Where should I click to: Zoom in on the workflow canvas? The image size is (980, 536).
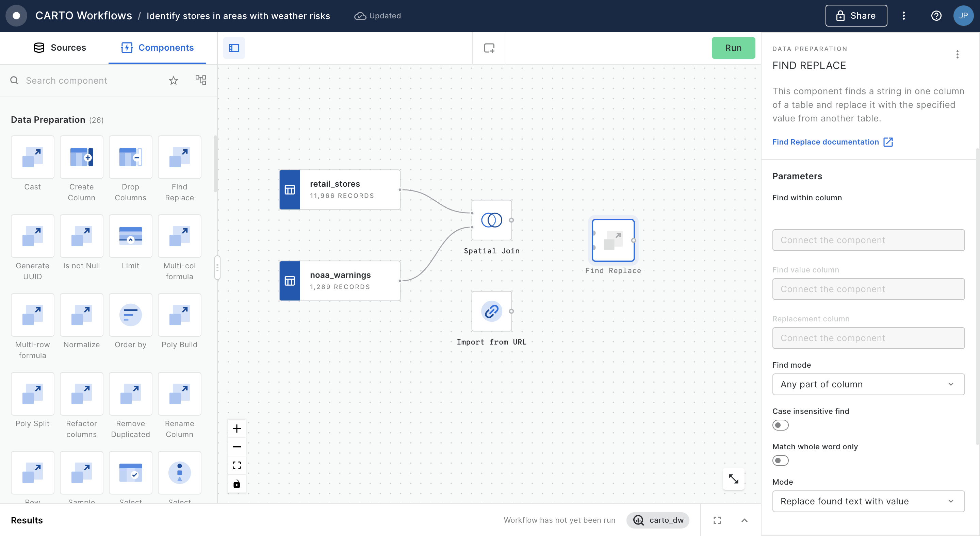point(236,429)
